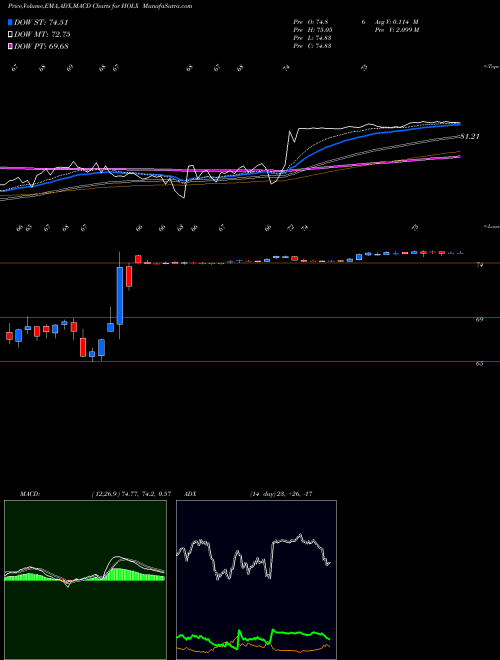Open the green MACD histogram chart panel
This screenshot has width=500, height=660.
[x=85, y=580]
